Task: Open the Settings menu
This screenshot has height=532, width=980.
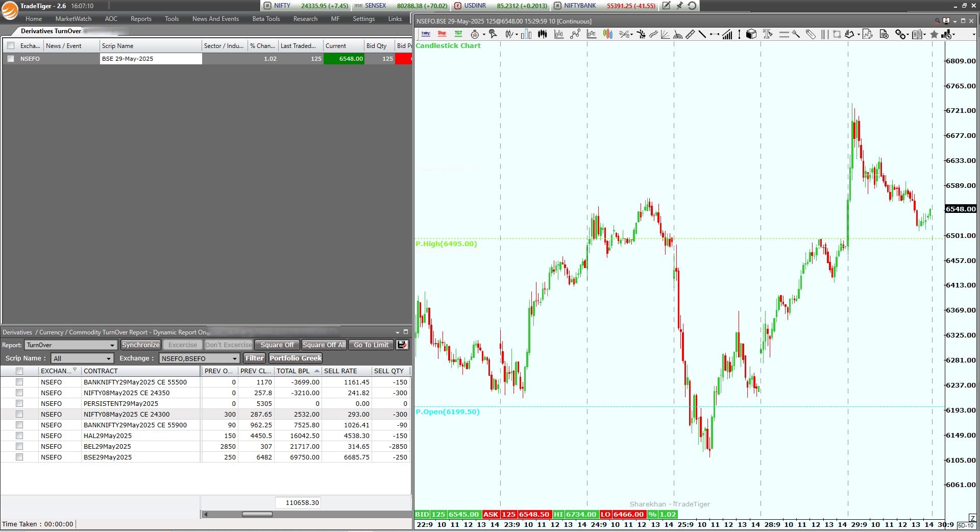Action: (x=363, y=19)
